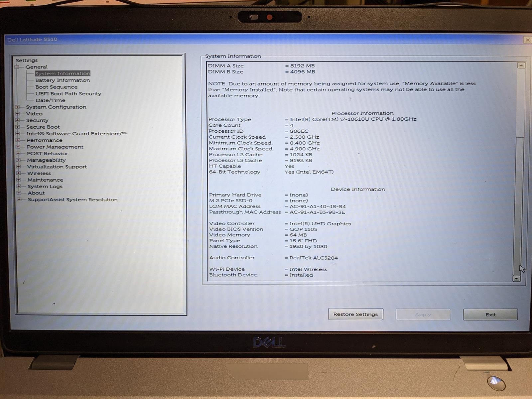Image resolution: width=532 pixels, height=399 pixels.
Task: Expand SupportAssist System Resolution node
Action: point(19,199)
